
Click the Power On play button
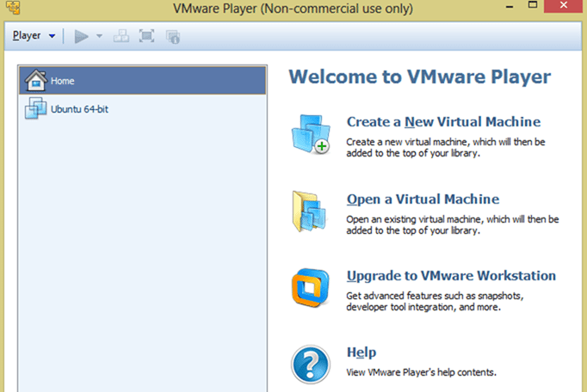tap(81, 36)
